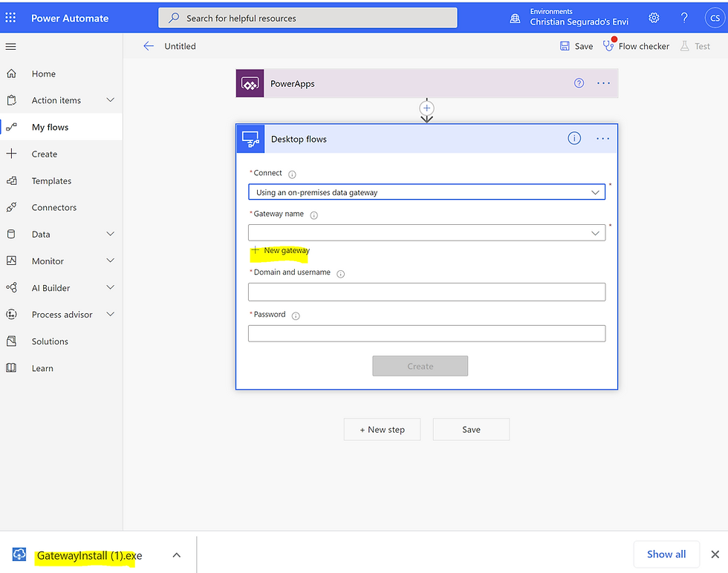Click the search magnifier icon
The image size is (728, 573).
(174, 18)
